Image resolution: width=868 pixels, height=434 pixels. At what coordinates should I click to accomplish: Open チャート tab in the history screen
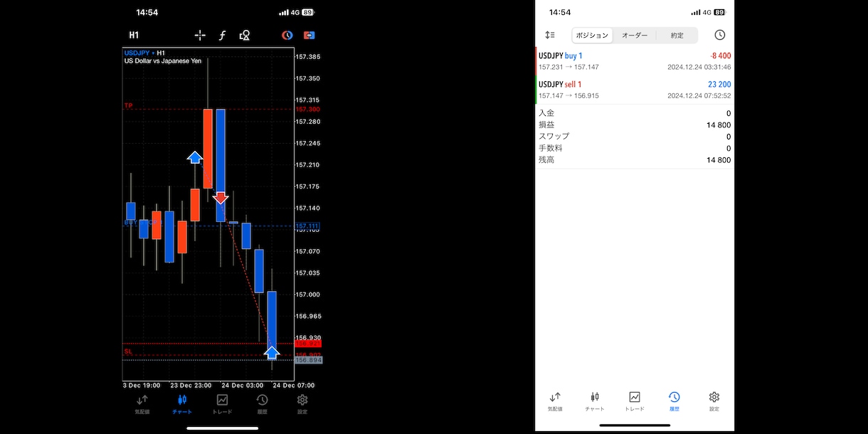595,401
